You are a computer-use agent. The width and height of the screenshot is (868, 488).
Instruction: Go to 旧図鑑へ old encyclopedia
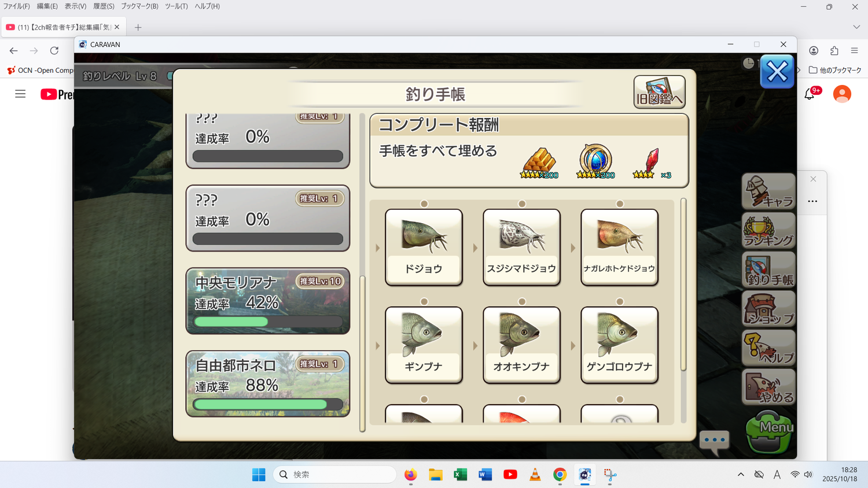coord(659,92)
